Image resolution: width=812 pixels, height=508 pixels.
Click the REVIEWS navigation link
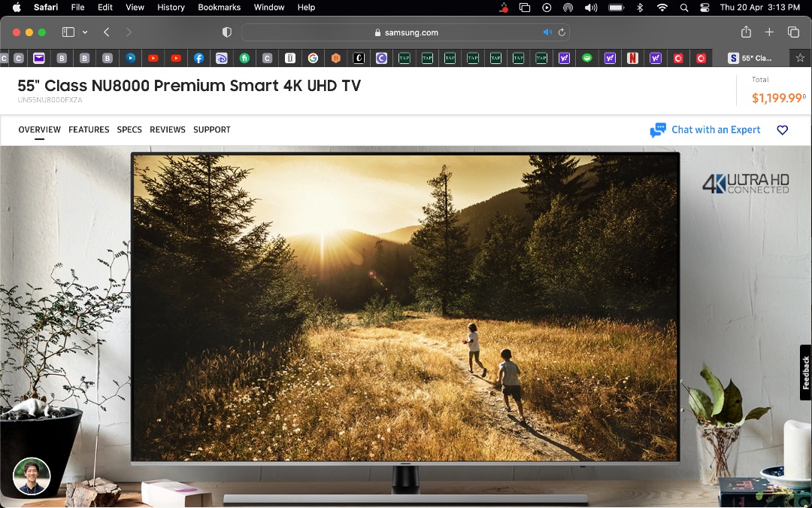[167, 129]
